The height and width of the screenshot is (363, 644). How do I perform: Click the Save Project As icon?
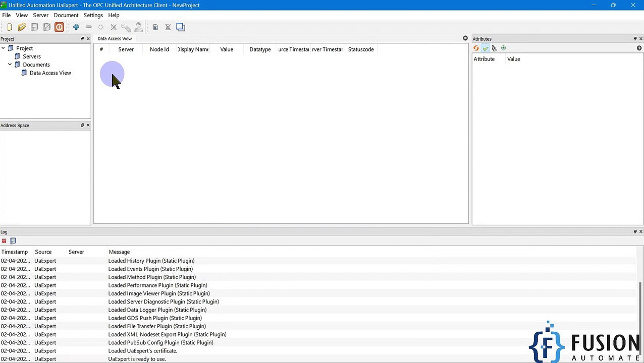click(47, 27)
